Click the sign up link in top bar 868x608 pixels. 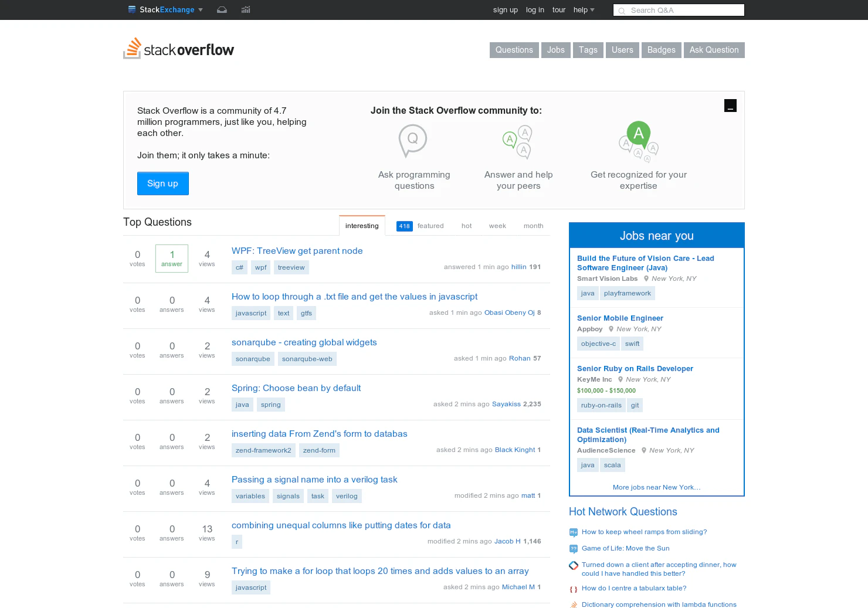[506, 10]
